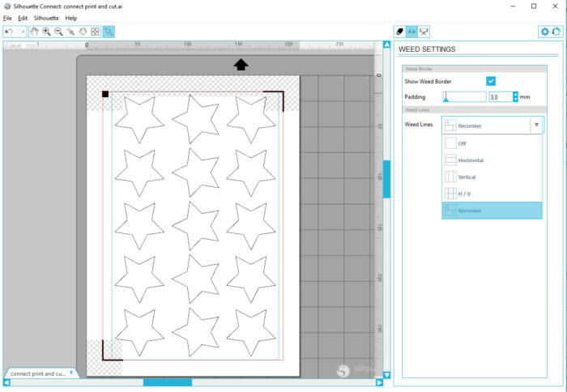
Task: Click the mm unit label
Action: 525,97
